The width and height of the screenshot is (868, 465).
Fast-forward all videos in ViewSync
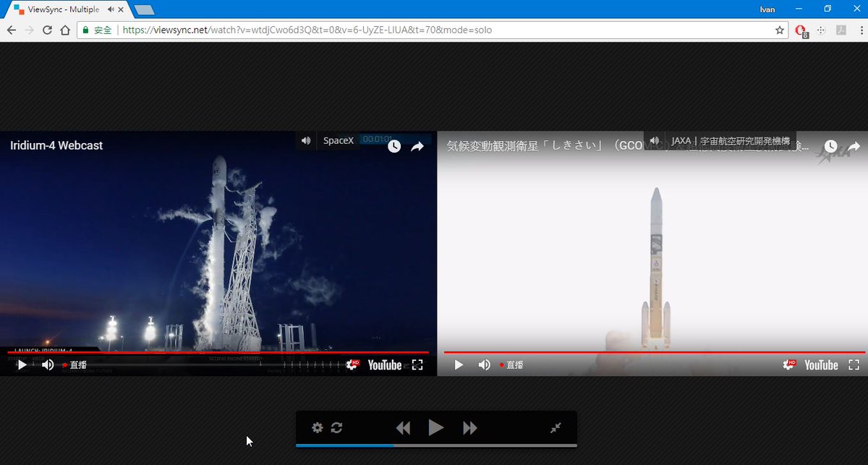[x=470, y=428]
